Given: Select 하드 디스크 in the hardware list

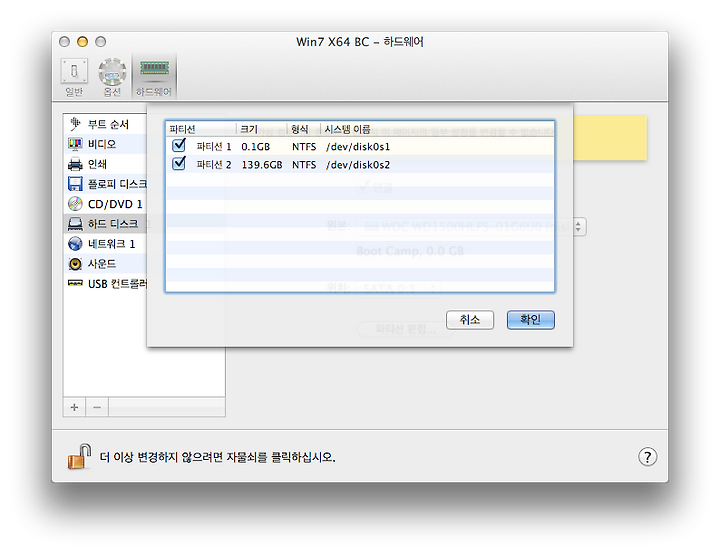Looking at the screenshot, I should pyautogui.click(x=105, y=224).
